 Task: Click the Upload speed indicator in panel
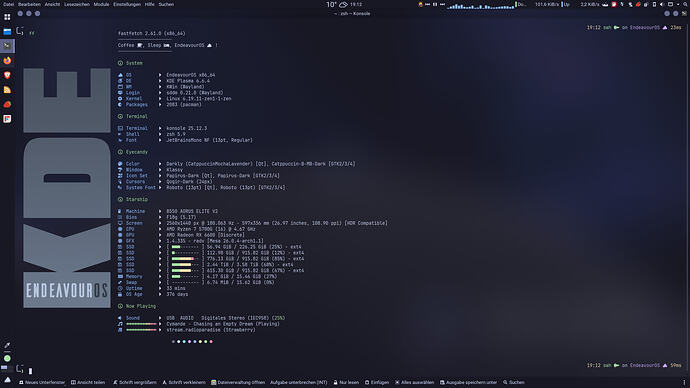pyautogui.click(x=580, y=4)
